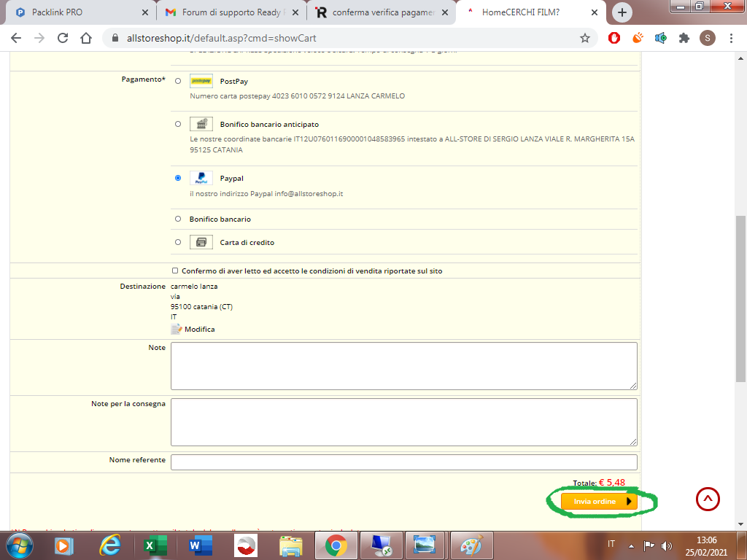Image resolution: width=747 pixels, height=560 pixels.
Task: Click the page vertical scrollbar thumb
Action: point(740,298)
